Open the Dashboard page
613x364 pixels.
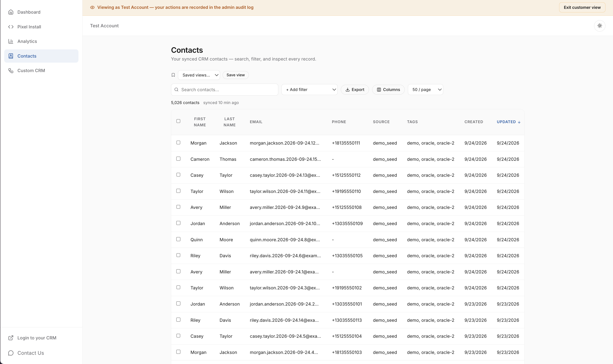point(41,12)
